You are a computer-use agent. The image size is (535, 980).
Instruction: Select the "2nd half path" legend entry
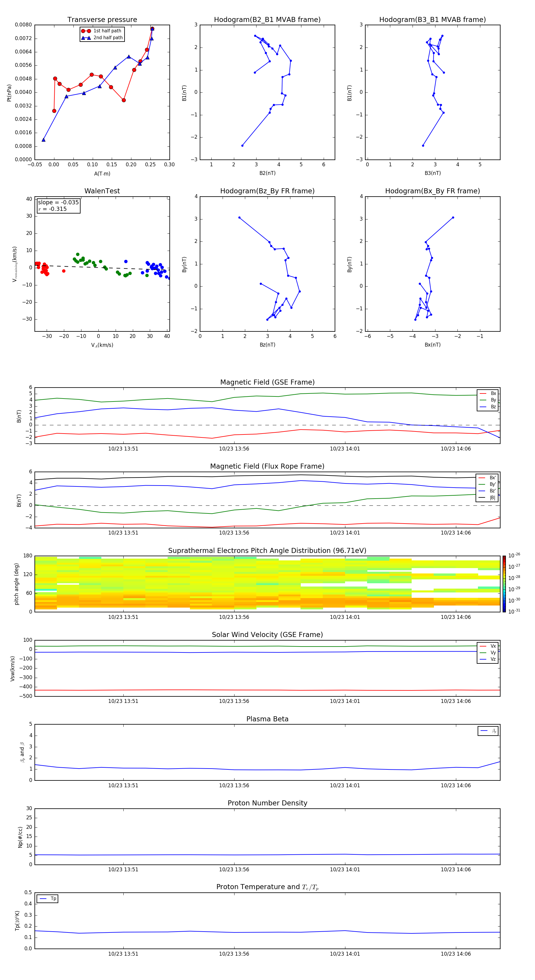pyautogui.click(x=102, y=38)
